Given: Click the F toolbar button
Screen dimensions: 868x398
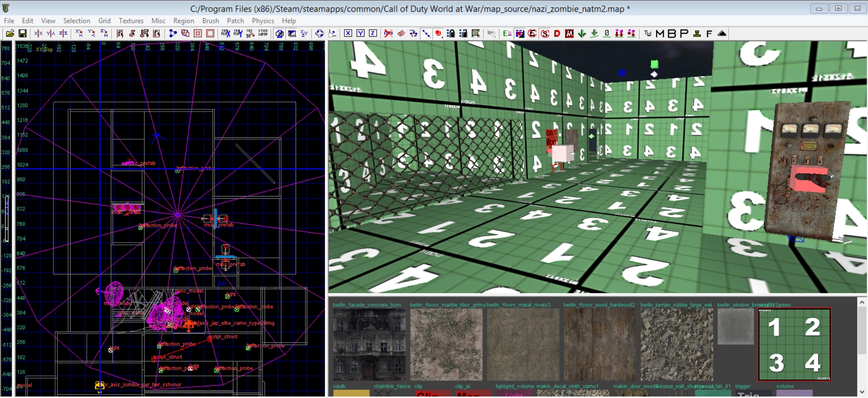Looking at the screenshot, I should [709, 33].
